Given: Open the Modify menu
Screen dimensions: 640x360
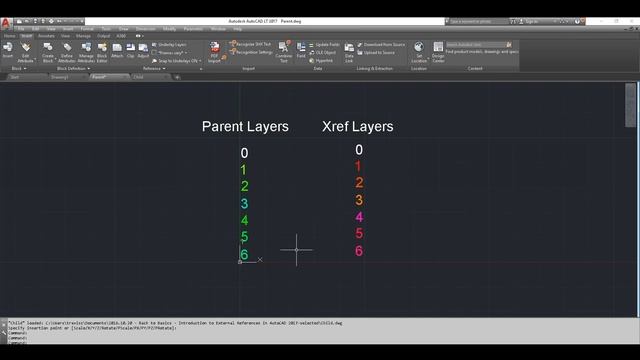Looking at the screenshot, I should (169, 29).
